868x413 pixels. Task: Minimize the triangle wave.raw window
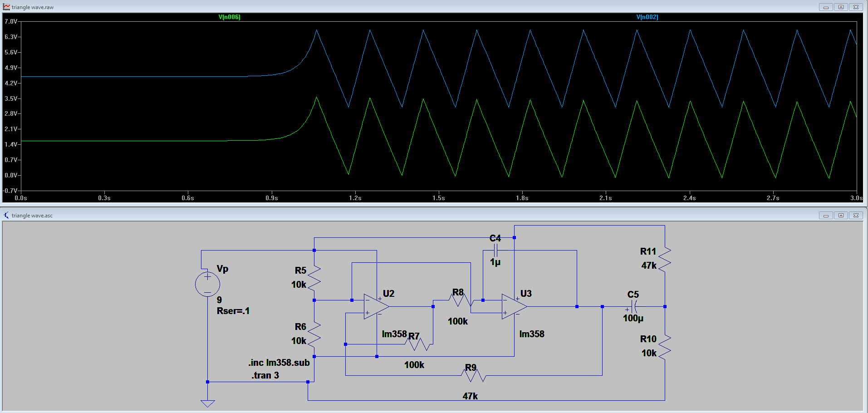point(826,7)
